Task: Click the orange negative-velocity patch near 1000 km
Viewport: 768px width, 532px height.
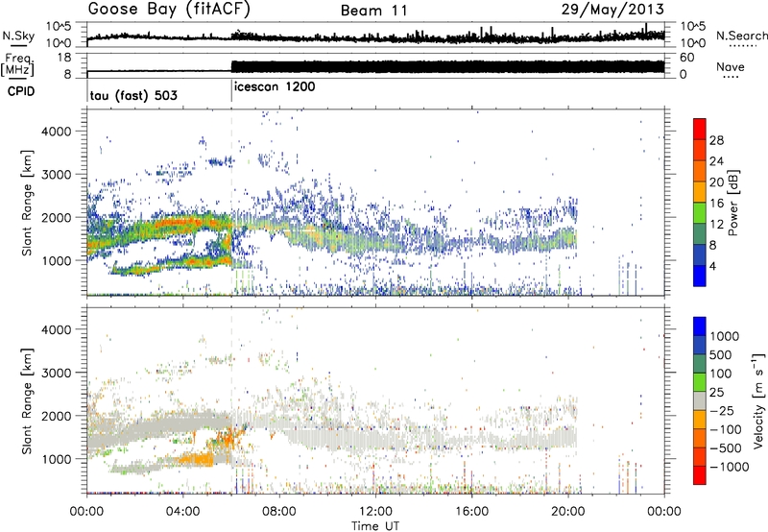Action: coord(199,460)
